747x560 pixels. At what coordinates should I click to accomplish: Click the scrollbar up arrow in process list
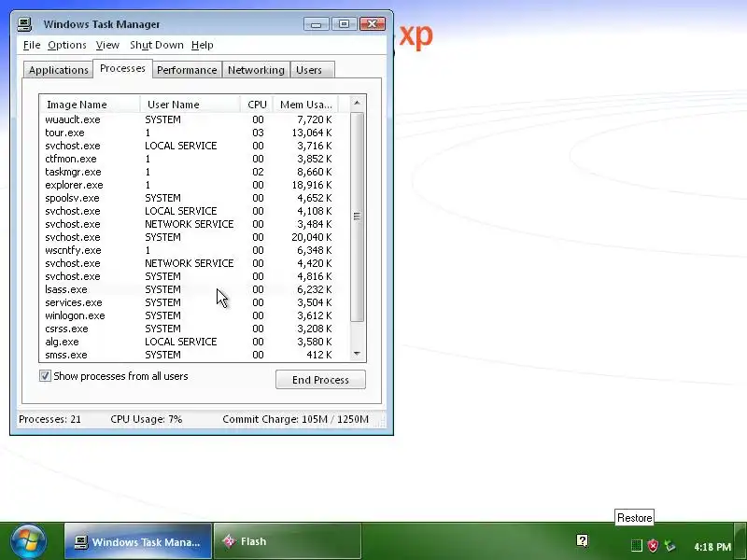pyautogui.click(x=357, y=103)
